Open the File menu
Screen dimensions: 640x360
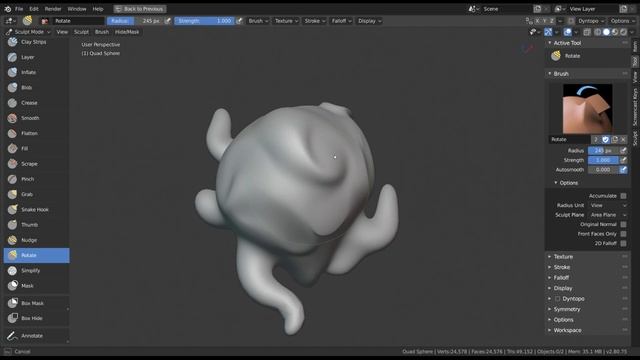(x=19, y=9)
